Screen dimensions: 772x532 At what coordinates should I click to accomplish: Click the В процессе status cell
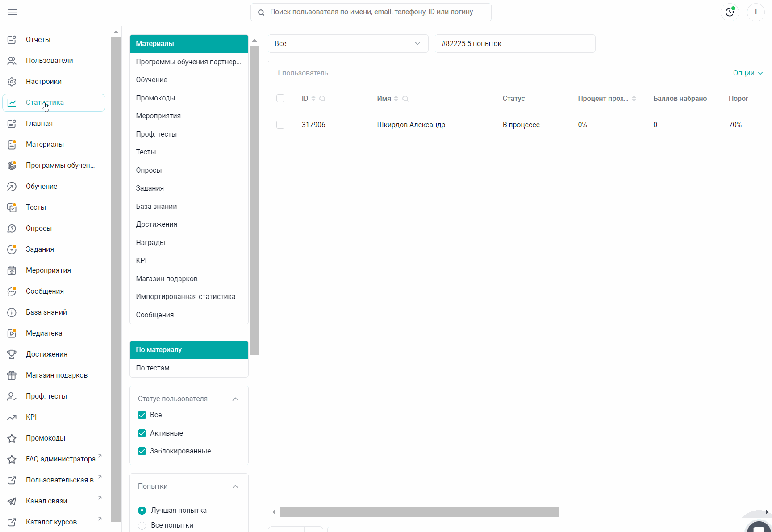click(x=521, y=125)
